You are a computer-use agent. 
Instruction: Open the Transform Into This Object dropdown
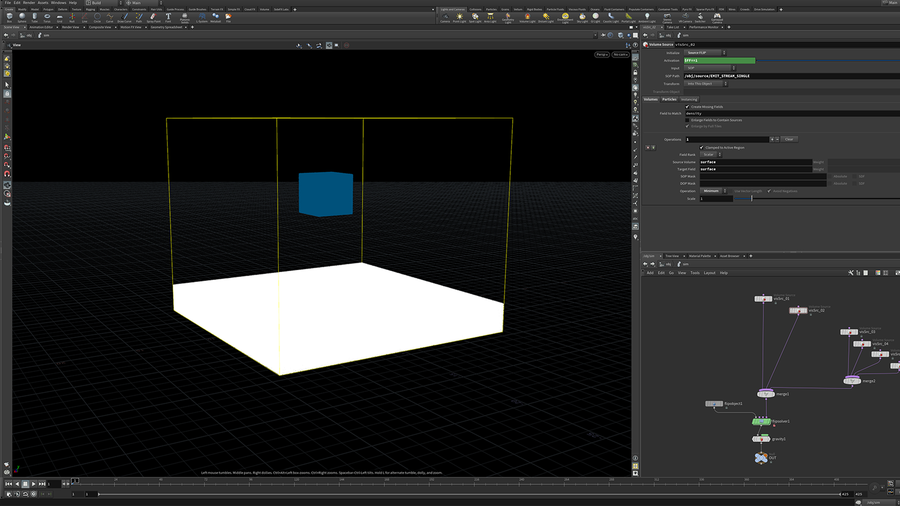point(706,84)
